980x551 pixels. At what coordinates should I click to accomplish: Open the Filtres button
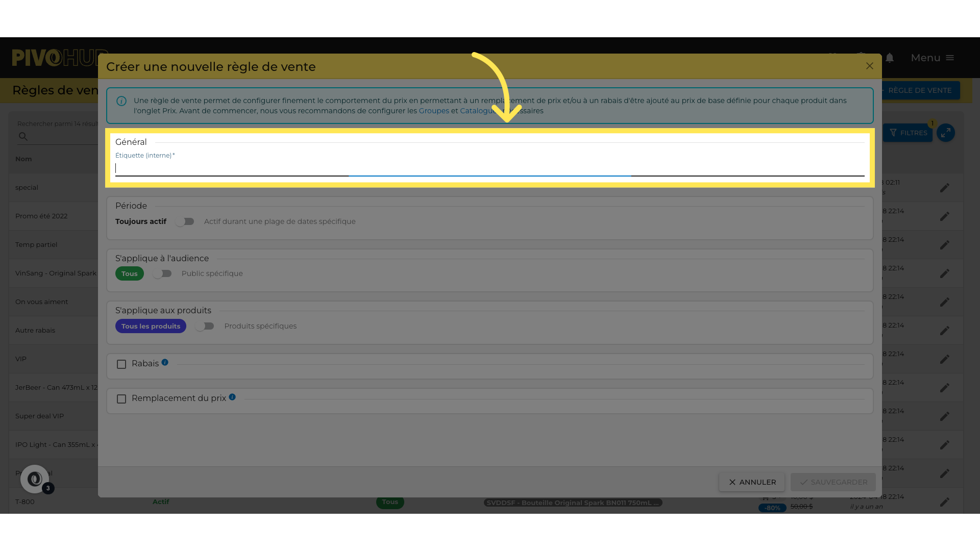coord(908,133)
